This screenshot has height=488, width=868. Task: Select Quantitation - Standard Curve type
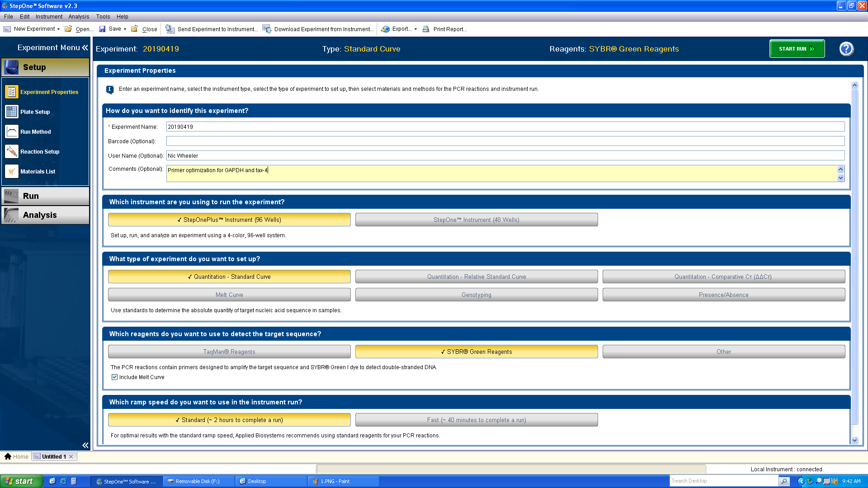tap(229, 277)
